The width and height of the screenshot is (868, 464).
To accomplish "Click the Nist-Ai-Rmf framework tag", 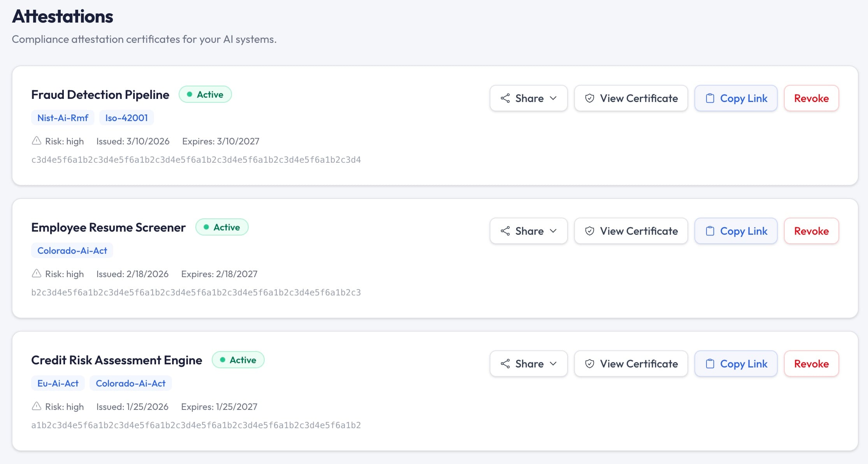I will coord(63,118).
